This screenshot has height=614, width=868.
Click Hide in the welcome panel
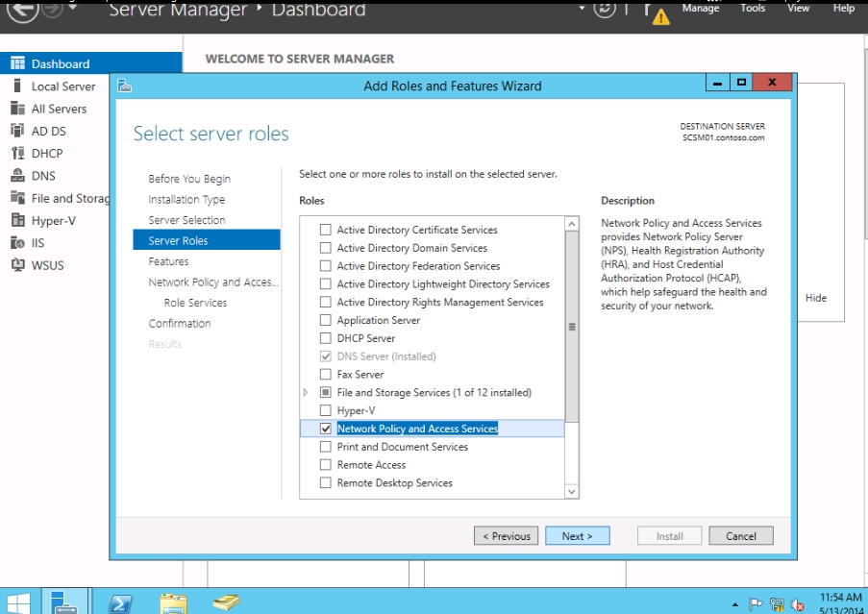816,298
